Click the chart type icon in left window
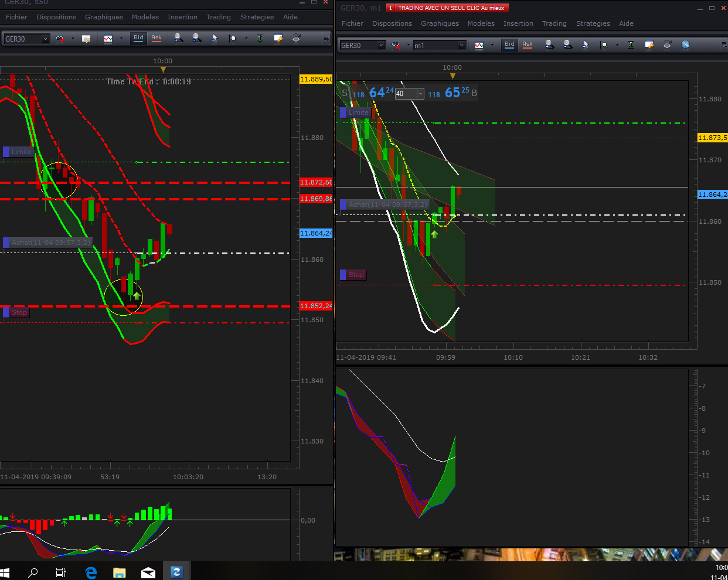Image resolution: width=728 pixels, height=580 pixels. point(108,39)
